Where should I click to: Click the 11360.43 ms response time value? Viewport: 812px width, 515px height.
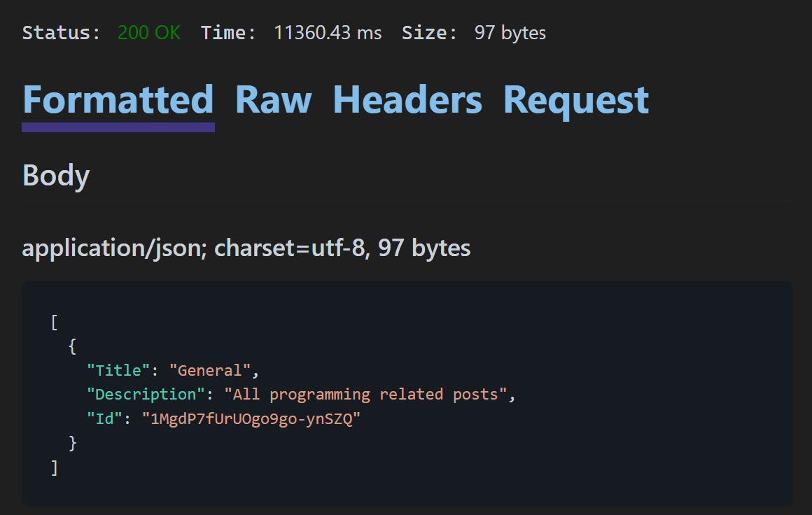[x=328, y=33]
